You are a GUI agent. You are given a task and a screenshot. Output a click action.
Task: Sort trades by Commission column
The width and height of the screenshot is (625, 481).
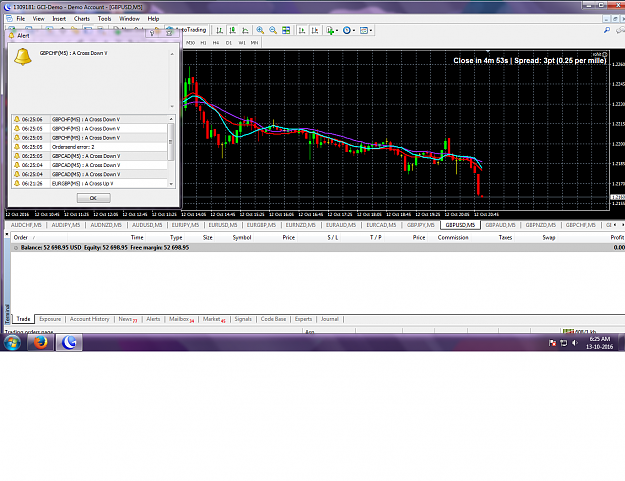(453, 238)
